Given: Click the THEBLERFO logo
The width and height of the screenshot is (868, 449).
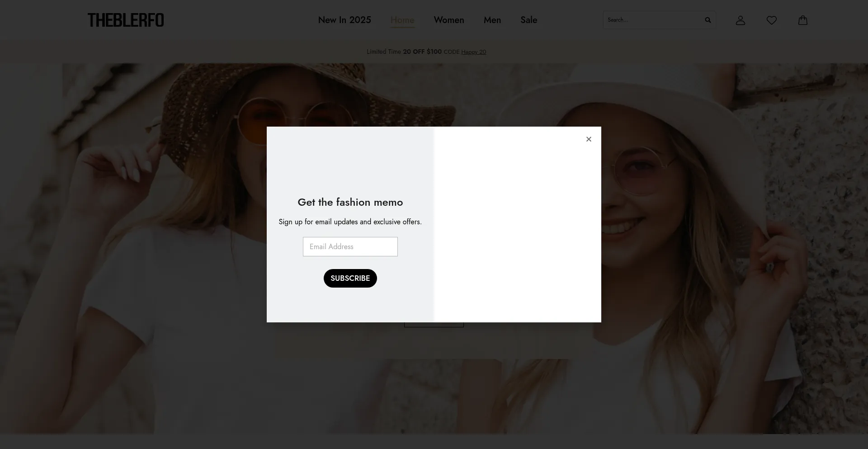Looking at the screenshot, I should coord(126,20).
